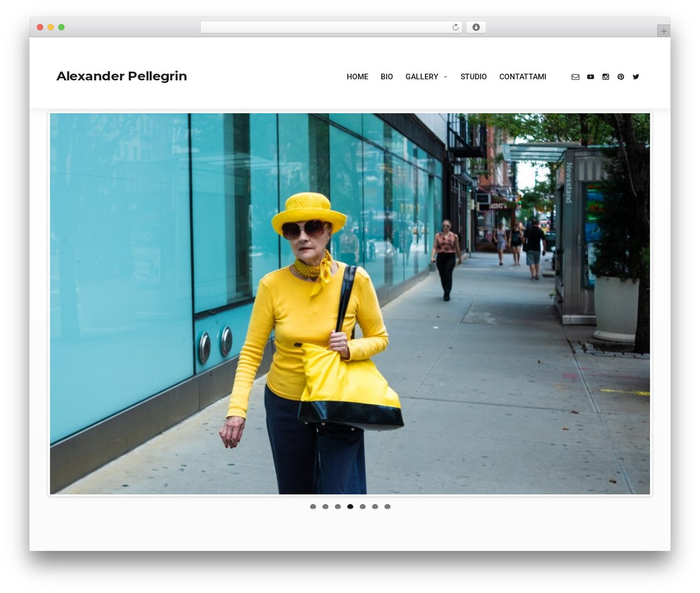
Task: Show the first slide
Action: click(313, 507)
